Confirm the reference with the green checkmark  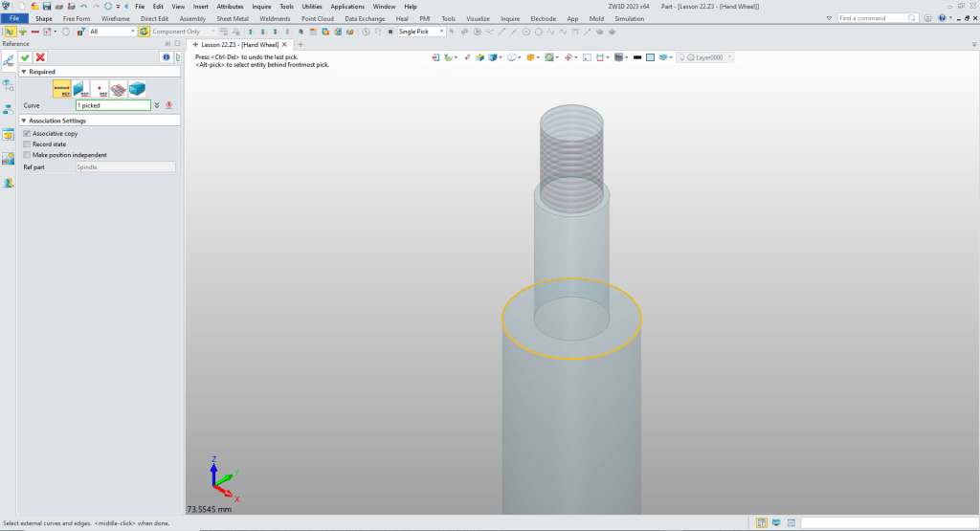pos(26,57)
